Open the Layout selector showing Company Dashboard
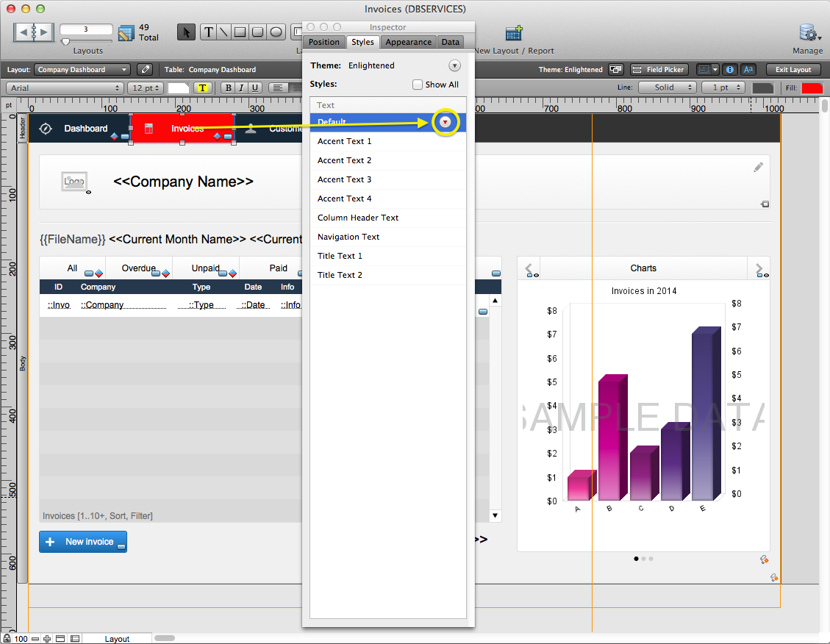Viewport: 830px width, 644px height. 82,69
